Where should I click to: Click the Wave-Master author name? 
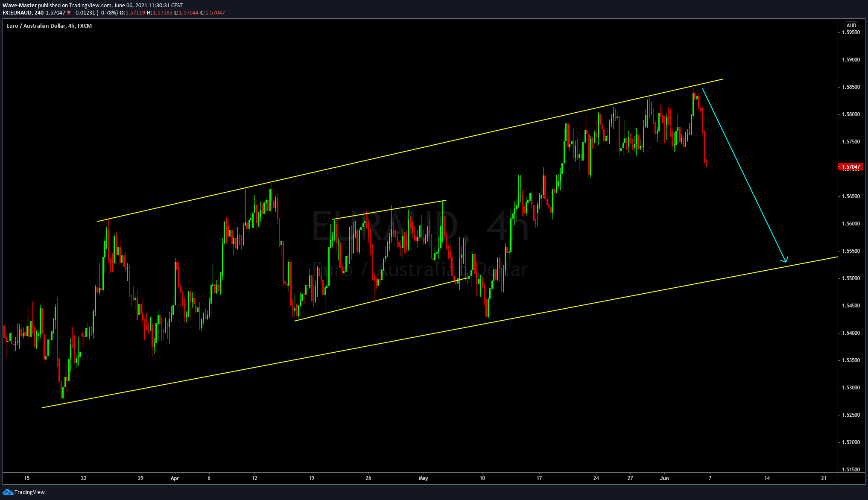coord(20,6)
